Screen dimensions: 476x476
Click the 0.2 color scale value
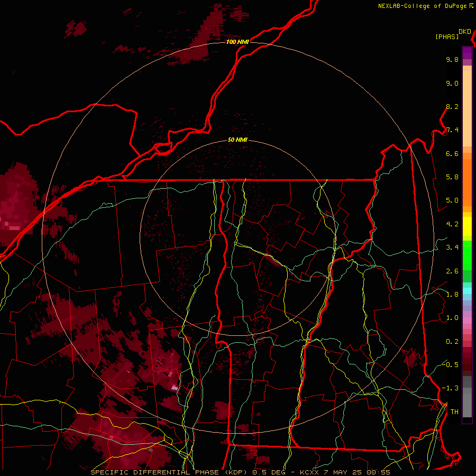point(452,342)
